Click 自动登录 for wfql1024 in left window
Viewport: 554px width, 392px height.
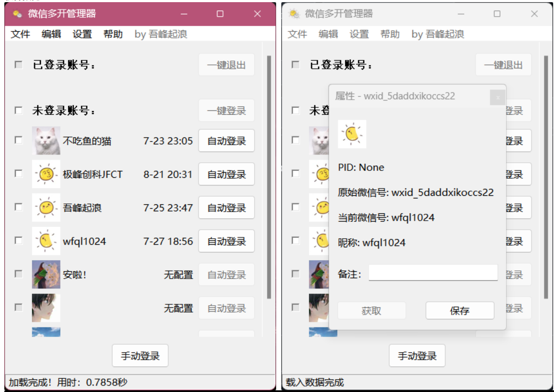coord(226,241)
